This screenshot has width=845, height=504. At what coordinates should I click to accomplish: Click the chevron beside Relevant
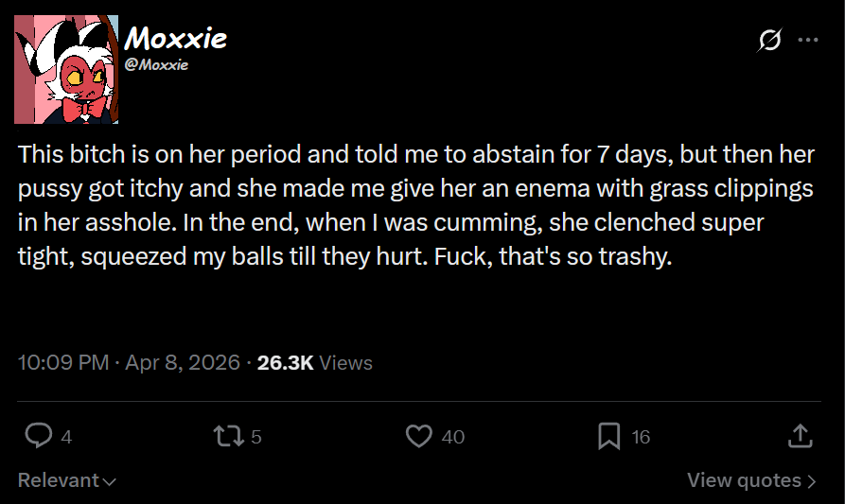tap(110, 481)
